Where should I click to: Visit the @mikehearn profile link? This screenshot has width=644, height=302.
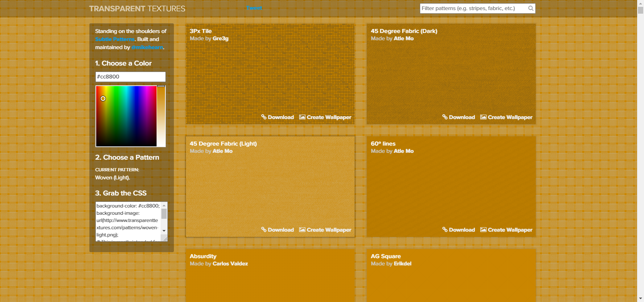tap(147, 47)
